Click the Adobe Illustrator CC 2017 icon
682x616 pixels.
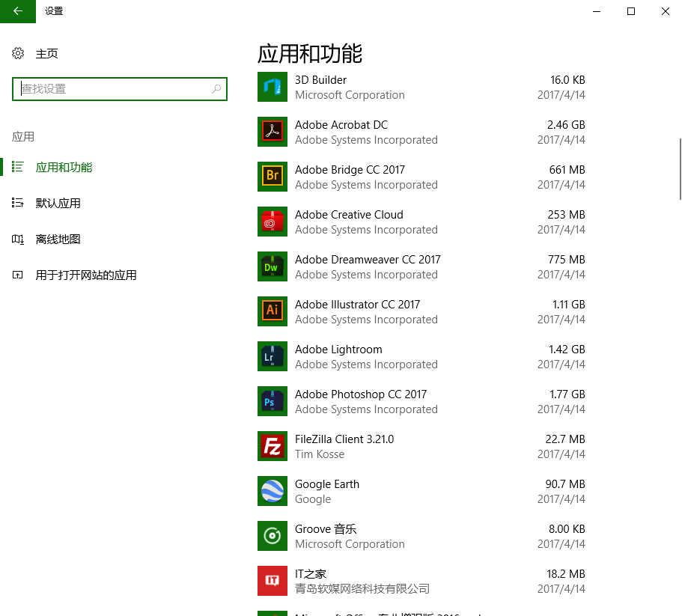coord(272,311)
